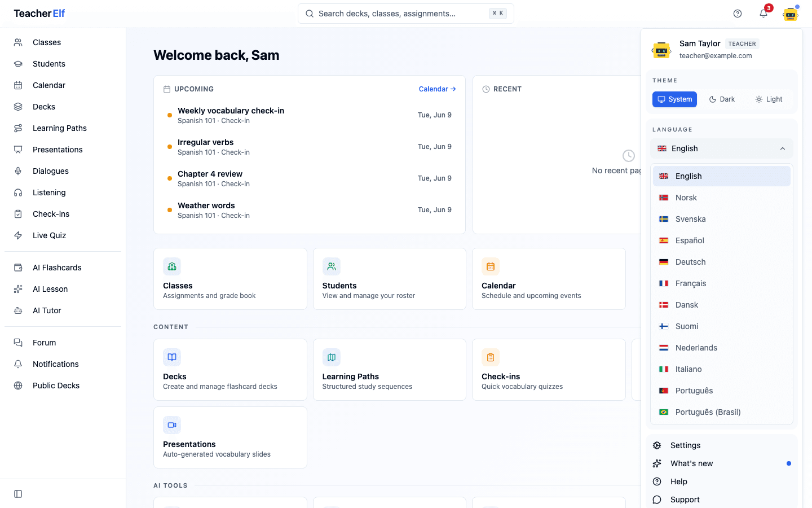Choose Dansk language
Screen dimensions: 812x508
tap(722, 305)
